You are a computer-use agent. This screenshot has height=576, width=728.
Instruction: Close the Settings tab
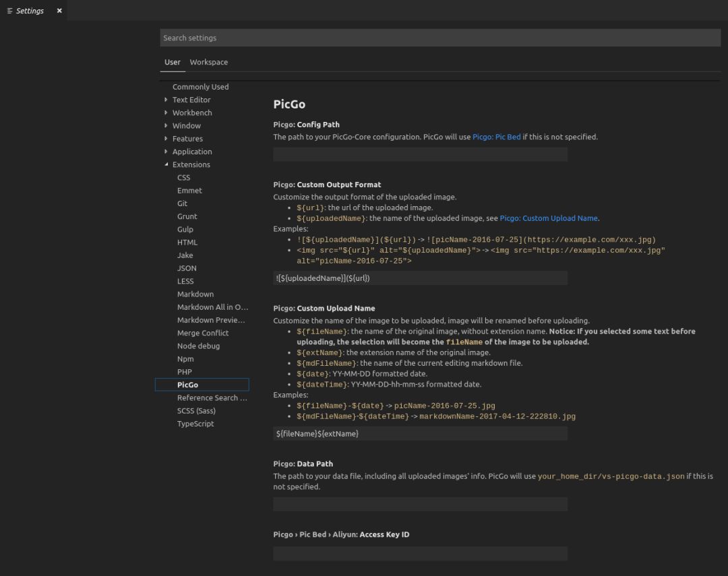coord(59,11)
